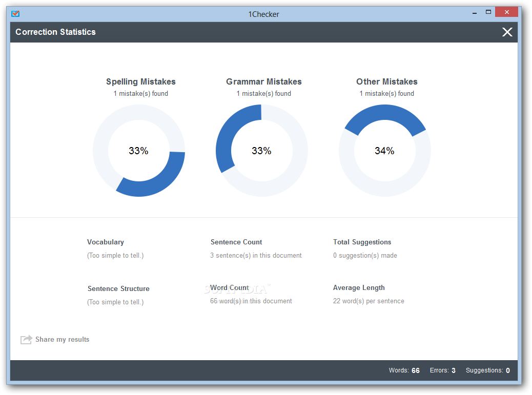Select the Grammar Mistakes heading

[x=264, y=81]
